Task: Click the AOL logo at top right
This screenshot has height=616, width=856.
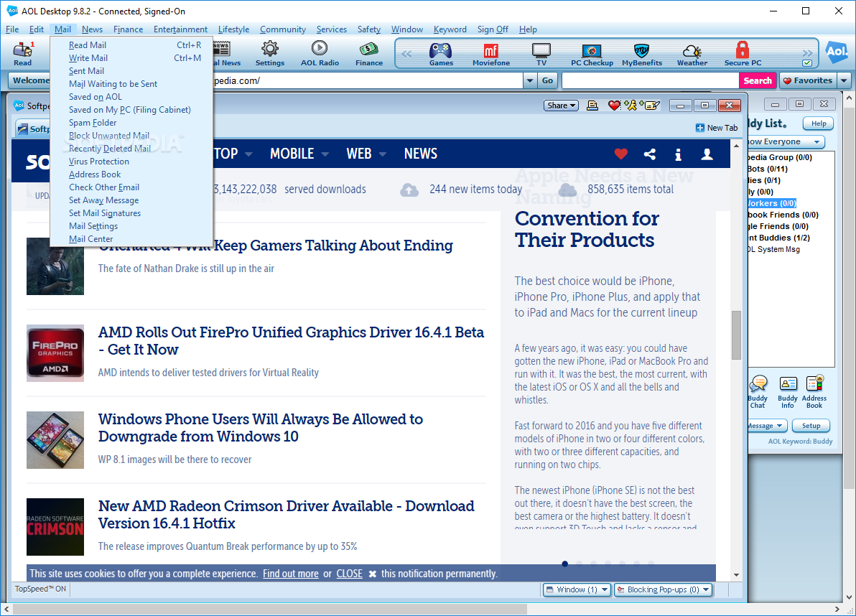Action: 837,52
